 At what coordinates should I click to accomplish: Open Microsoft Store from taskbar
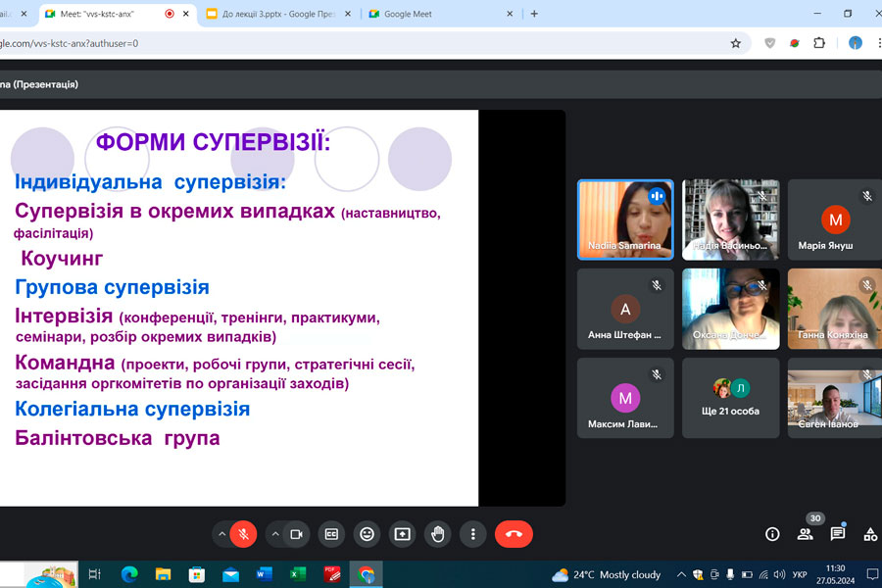197,574
